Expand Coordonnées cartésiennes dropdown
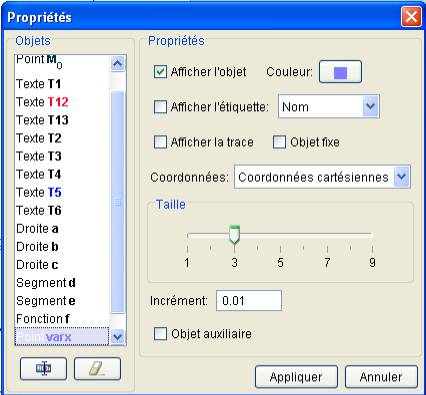Image resolution: width=426 pixels, height=395 pixels. [x=322, y=177]
